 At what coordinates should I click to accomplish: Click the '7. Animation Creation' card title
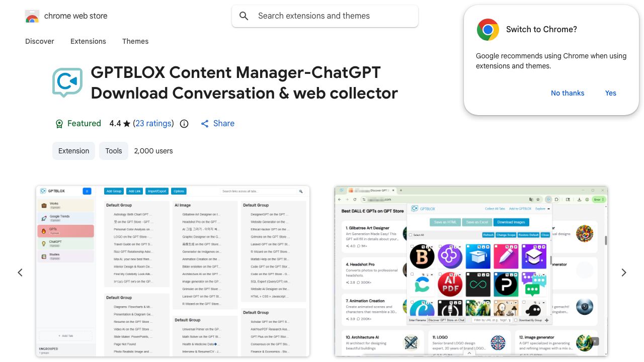pos(365,301)
